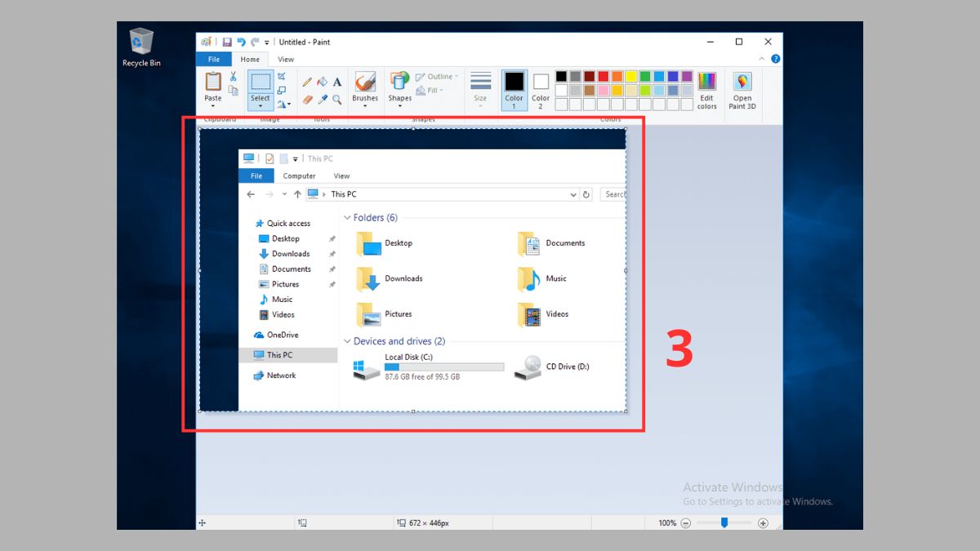The image size is (980, 551).
Task: Click the Resize icon in Image group
Action: 282,91
